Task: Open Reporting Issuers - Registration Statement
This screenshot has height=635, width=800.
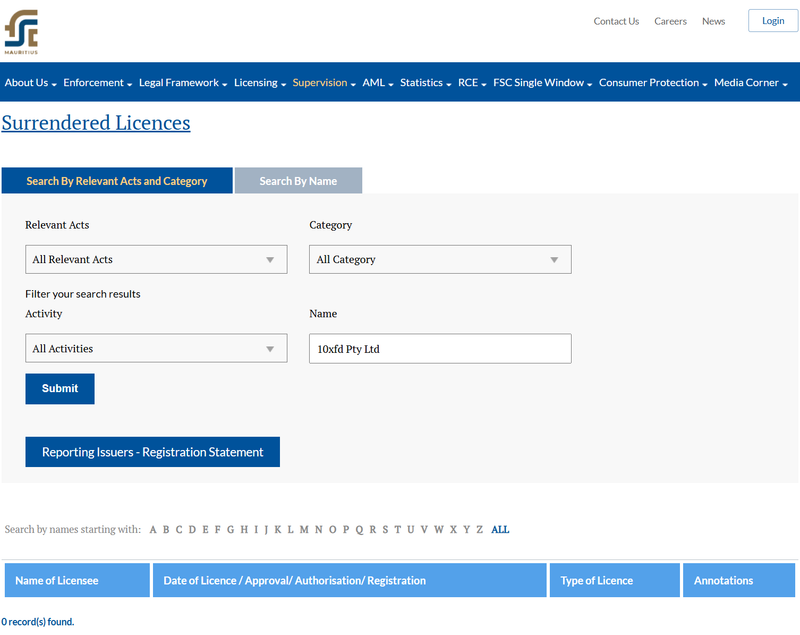Action: pos(153,452)
